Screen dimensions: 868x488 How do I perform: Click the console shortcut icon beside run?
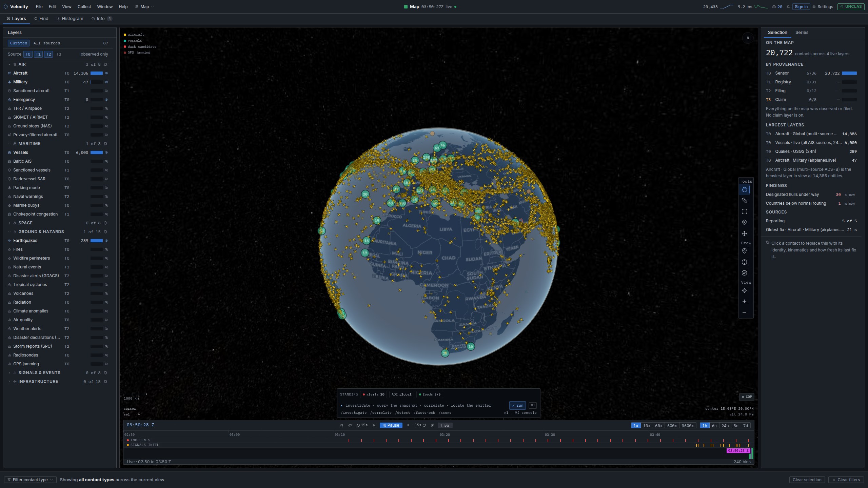532,405
